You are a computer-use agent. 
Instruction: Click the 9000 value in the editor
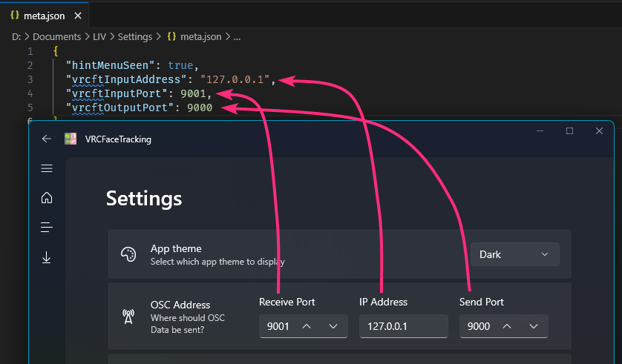click(x=200, y=107)
